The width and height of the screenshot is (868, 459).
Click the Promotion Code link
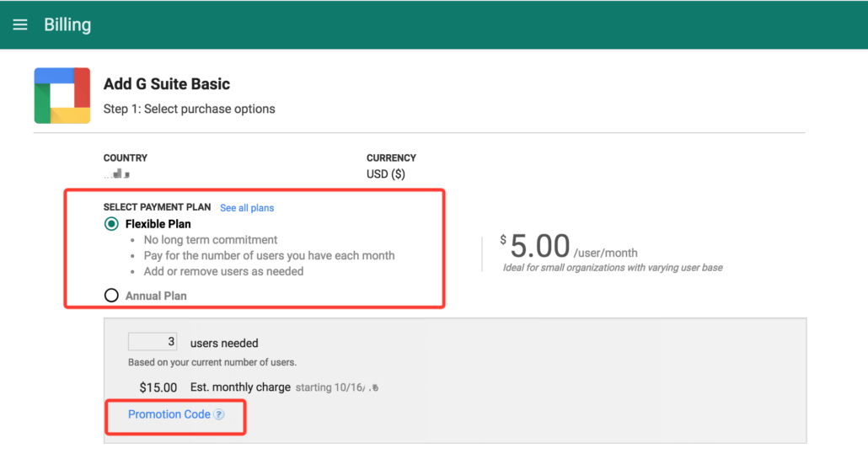(169, 414)
